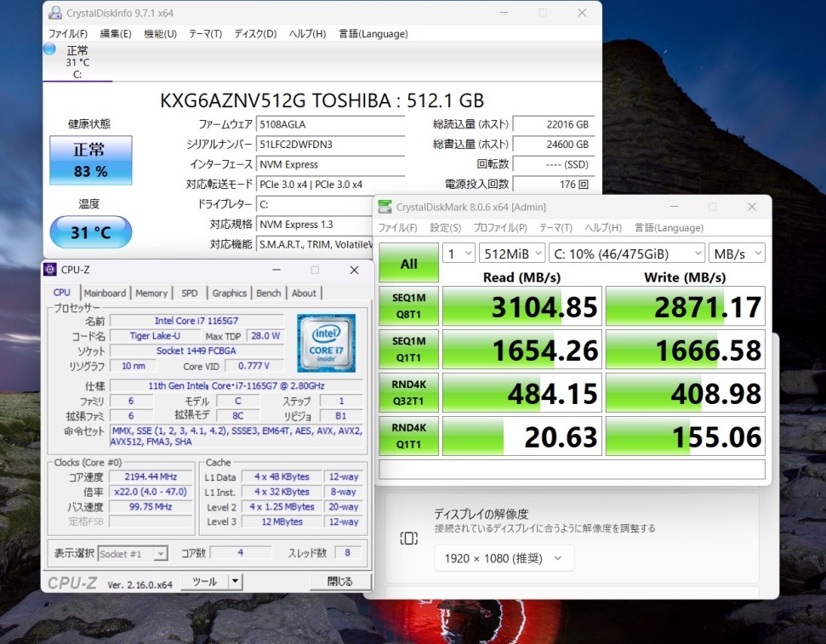This screenshot has height=644, width=826.
Task: Run all benchmarks with the green All button
Action: [x=407, y=264]
